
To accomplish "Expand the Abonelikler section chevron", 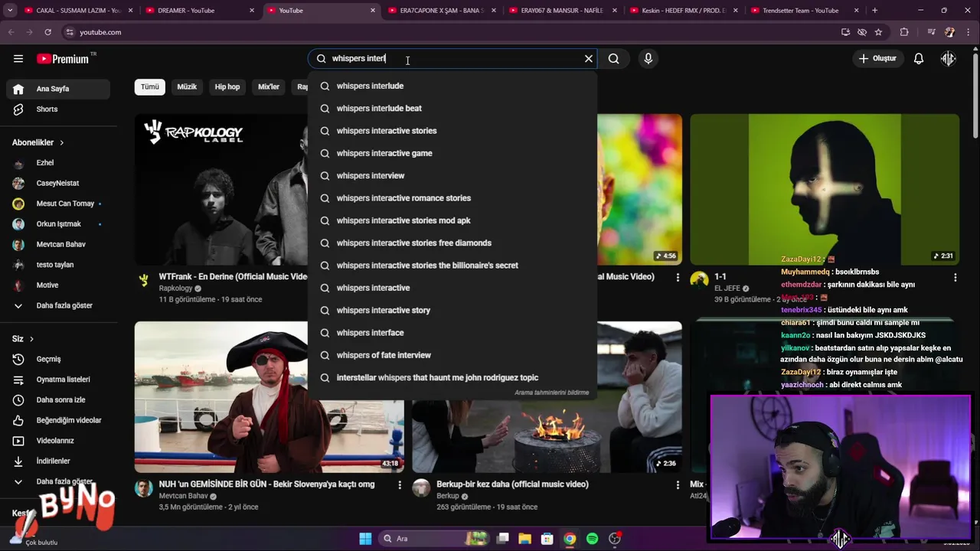I will [x=61, y=143].
